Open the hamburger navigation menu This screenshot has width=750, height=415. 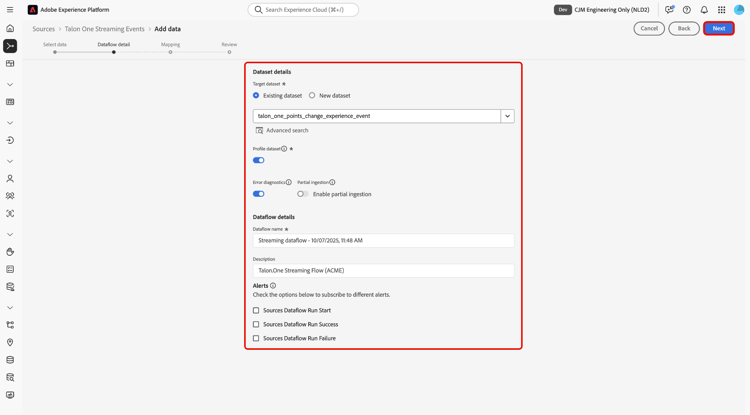click(10, 10)
